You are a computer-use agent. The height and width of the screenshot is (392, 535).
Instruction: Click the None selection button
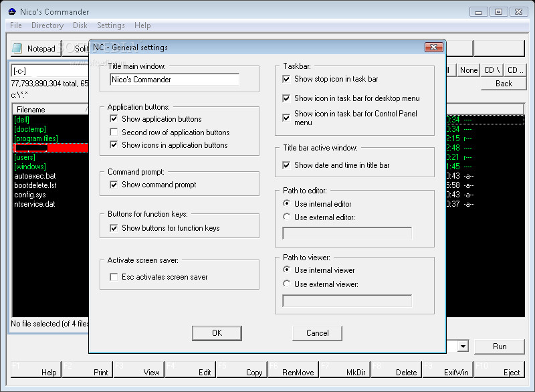[x=469, y=70]
